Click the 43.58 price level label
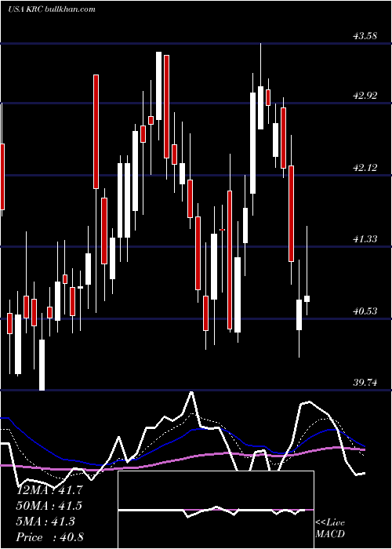392x549 pixels. point(365,36)
